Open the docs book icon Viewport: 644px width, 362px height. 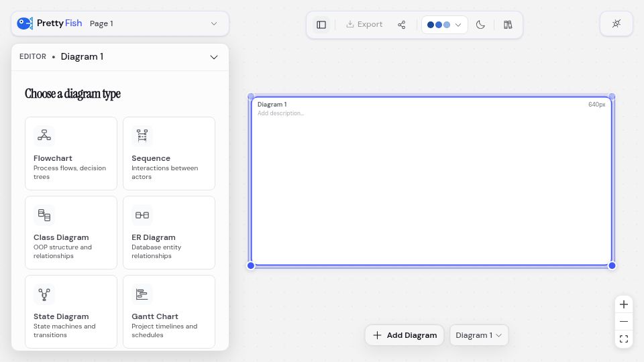508,25
